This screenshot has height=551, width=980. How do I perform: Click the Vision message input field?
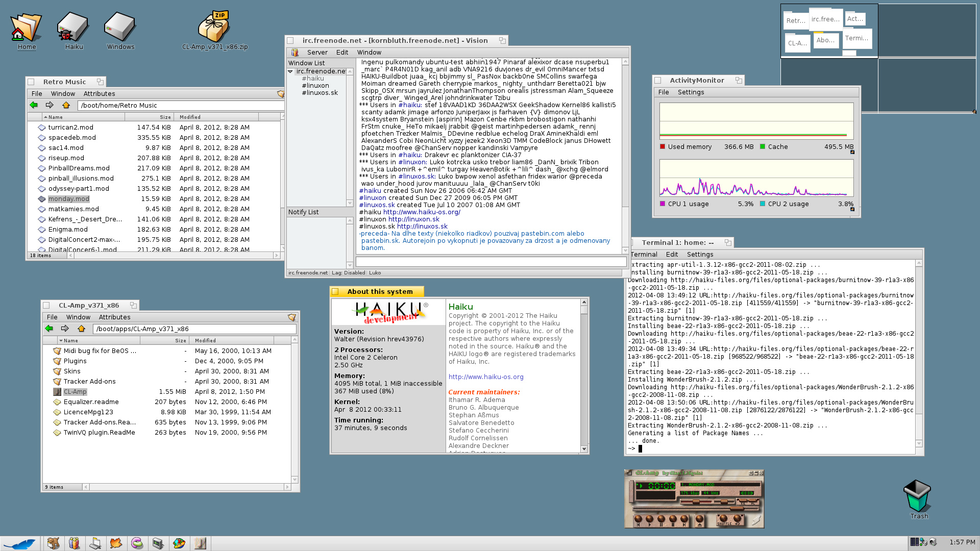(491, 262)
